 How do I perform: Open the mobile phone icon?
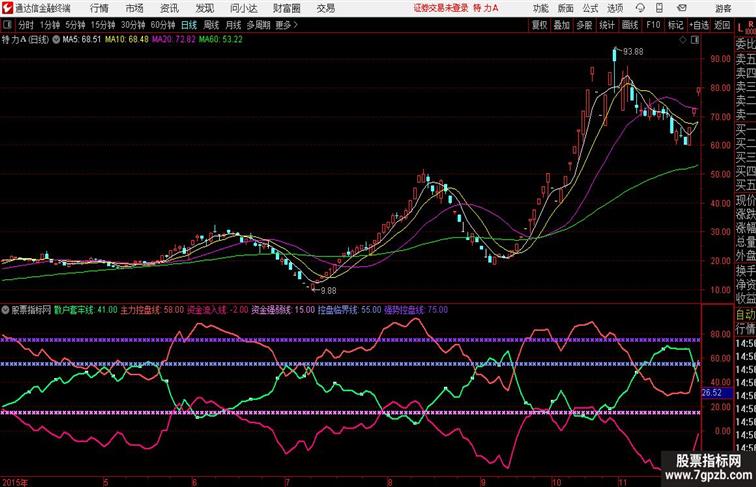pyautogui.click(x=659, y=8)
